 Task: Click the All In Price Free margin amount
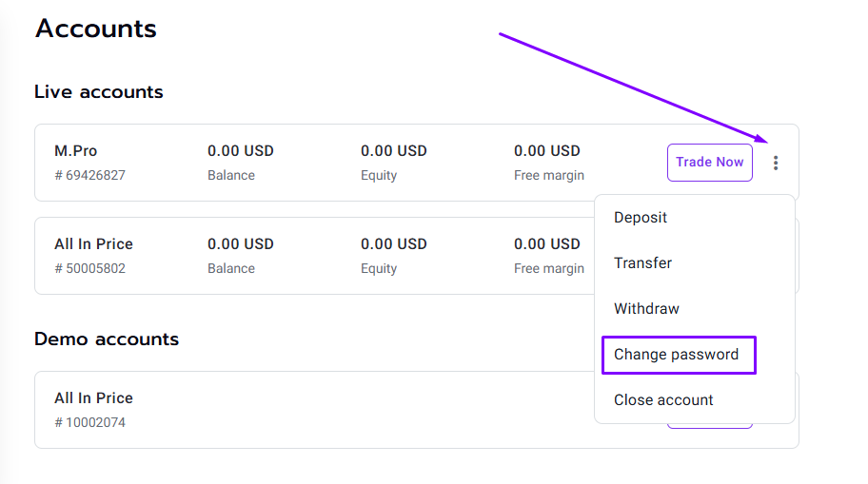(547, 244)
